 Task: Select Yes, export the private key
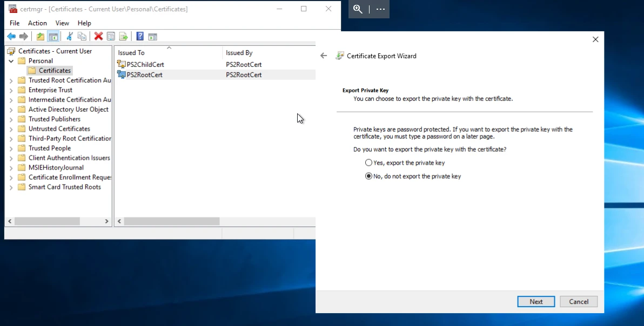(368, 162)
